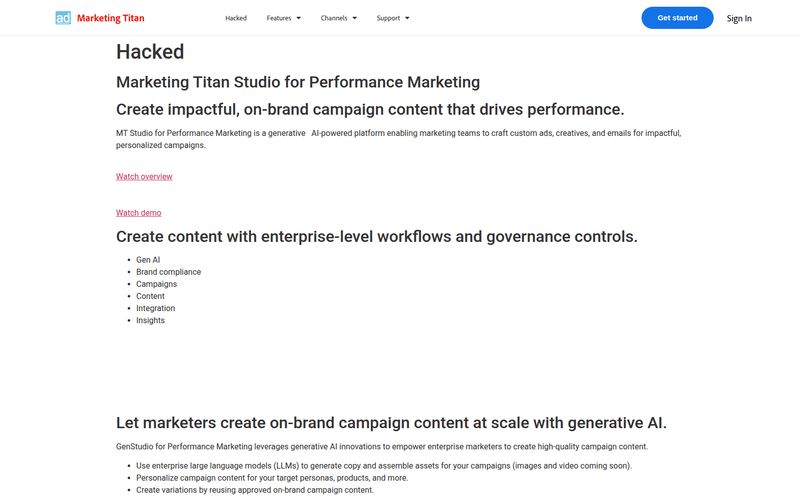Screen dimensions: 800x496
Task: Expand the Channels dropdown menu
Action: coord(339,18)
